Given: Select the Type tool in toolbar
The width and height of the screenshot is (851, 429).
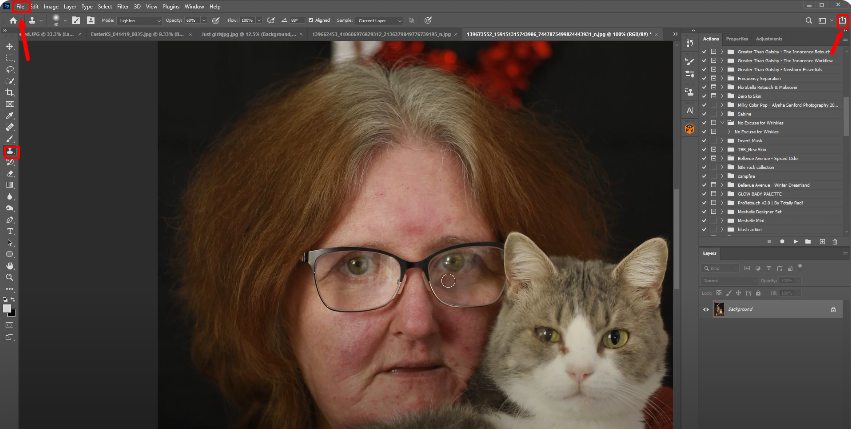Looking at the screenshot, I should pos(10,232).
